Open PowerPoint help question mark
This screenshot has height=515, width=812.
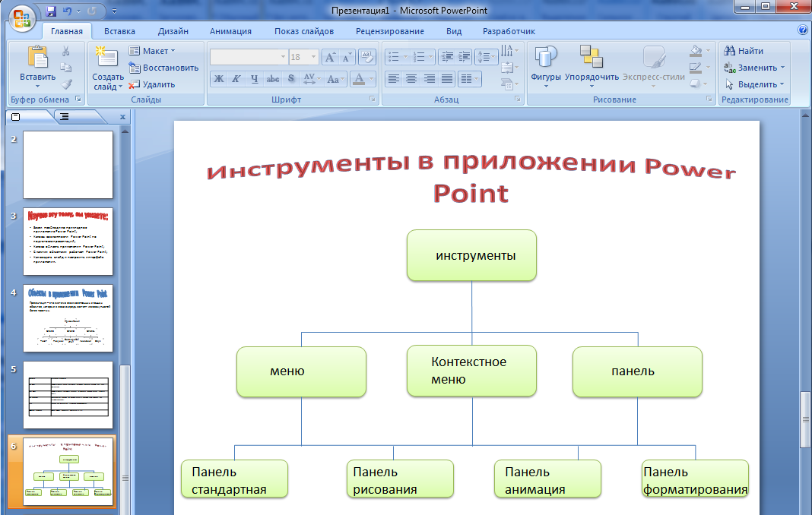(x=803, y=30)
